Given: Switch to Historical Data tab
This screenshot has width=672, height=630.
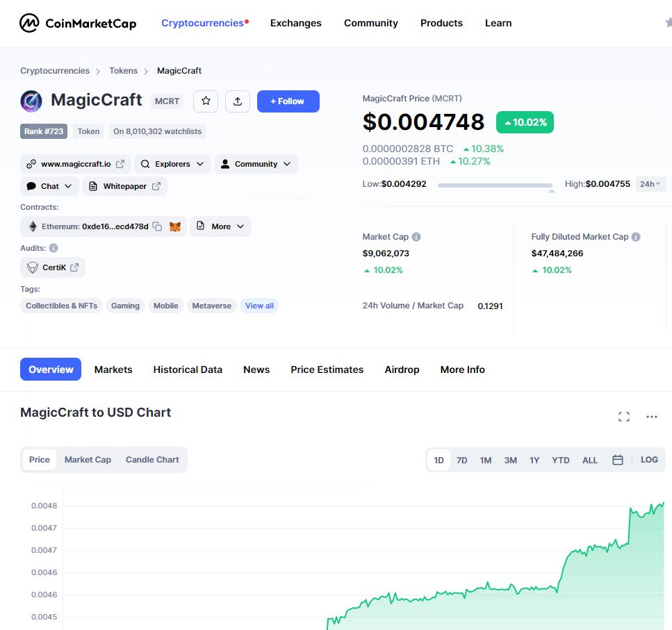Looking at the screenshot, I should click(188, 370).
